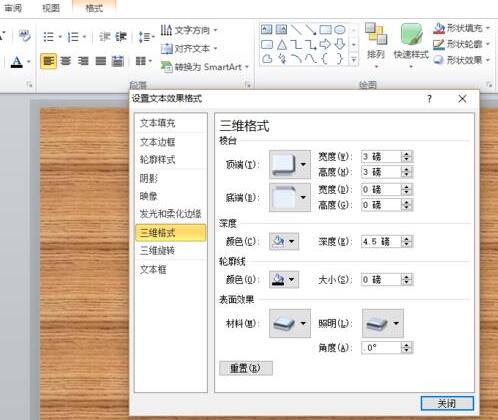Apply distributed alignment
498x420 pixels.
coord(118,61)
